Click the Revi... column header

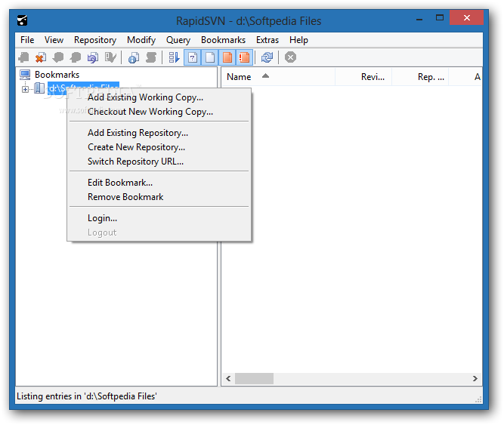tap(363, 77)
